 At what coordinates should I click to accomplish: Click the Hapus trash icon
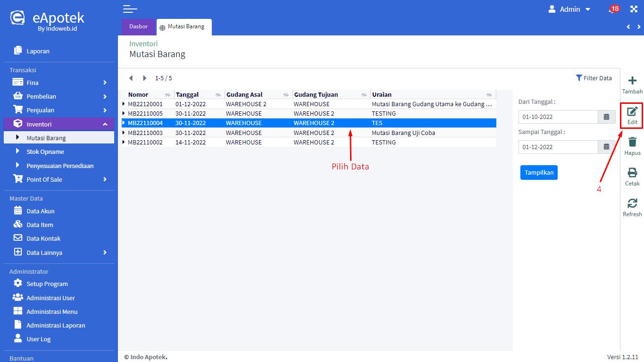(x=632, y=143)
